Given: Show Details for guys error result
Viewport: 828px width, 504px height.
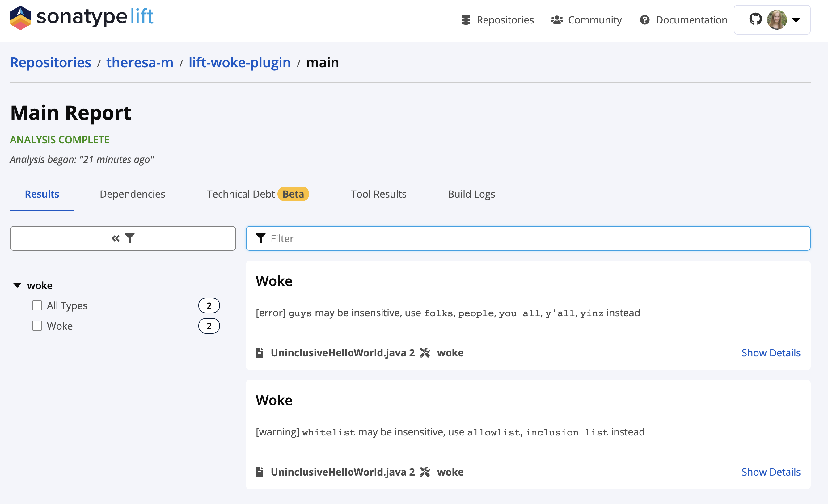Looking at the screenshot, I should tap(771, 352).
